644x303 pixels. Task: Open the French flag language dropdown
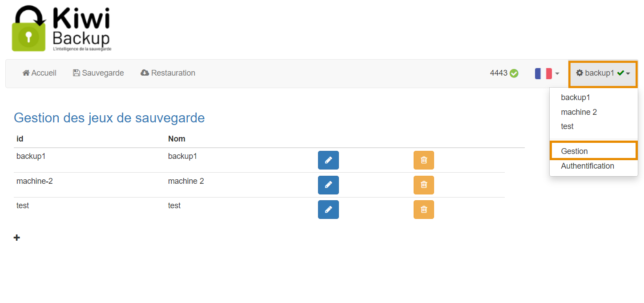[x=543, y=73]
